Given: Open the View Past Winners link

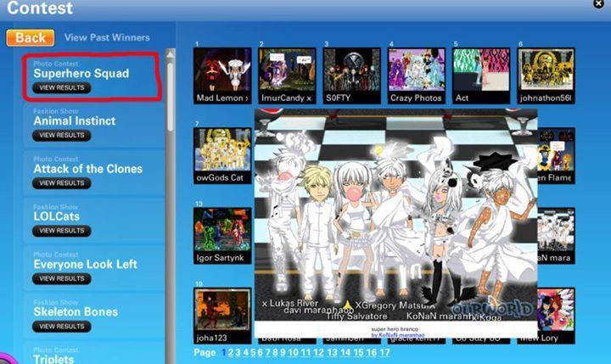Looking at the screenshot, I should [107, 37].
